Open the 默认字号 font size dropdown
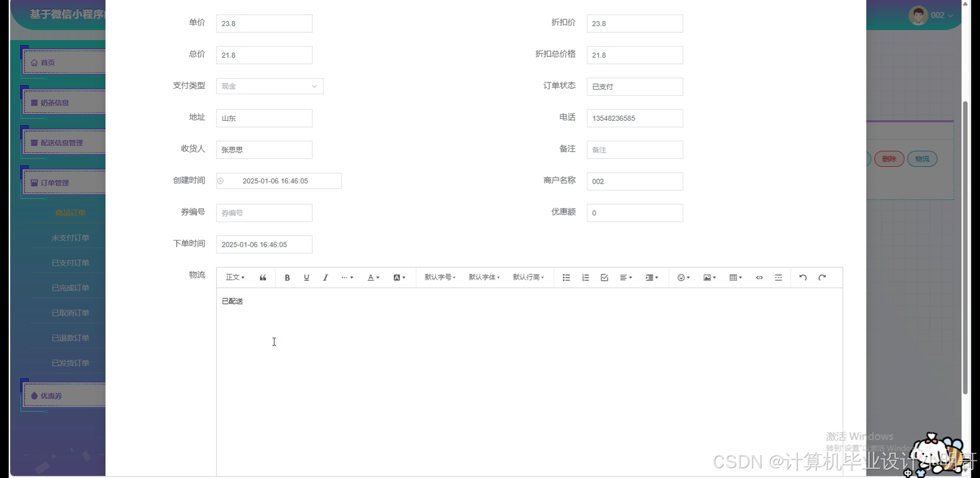Screen dimensions: 980x478 click(x=439, y=277)
